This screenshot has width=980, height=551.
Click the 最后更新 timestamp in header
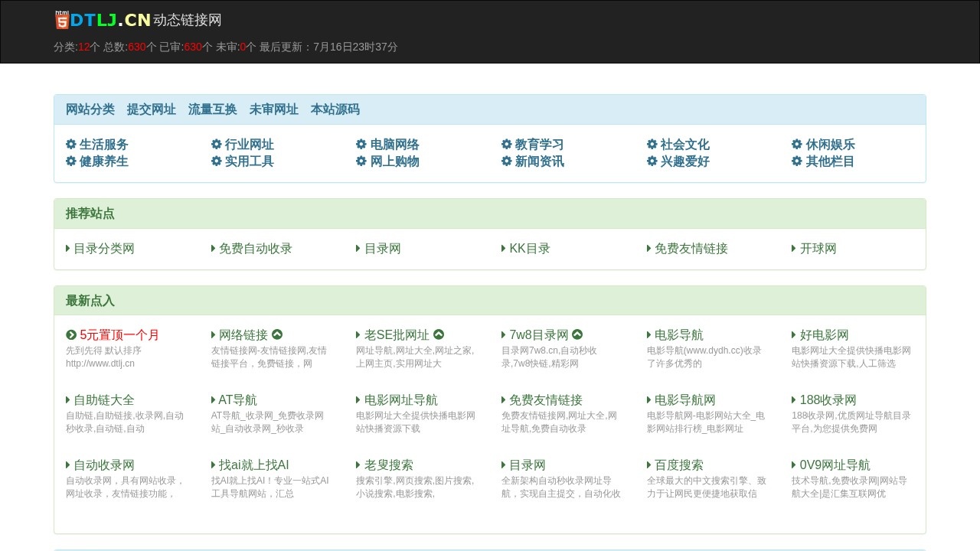pyautogui.click(x=328, y=47)
